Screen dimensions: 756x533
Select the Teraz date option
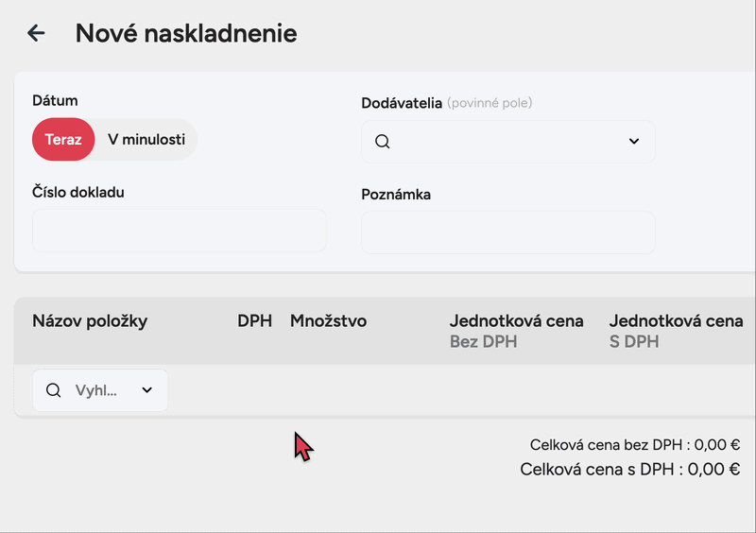(x=63, y=140)
